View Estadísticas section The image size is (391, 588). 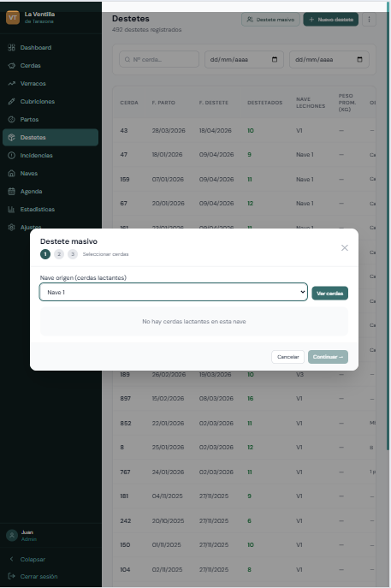50,209
